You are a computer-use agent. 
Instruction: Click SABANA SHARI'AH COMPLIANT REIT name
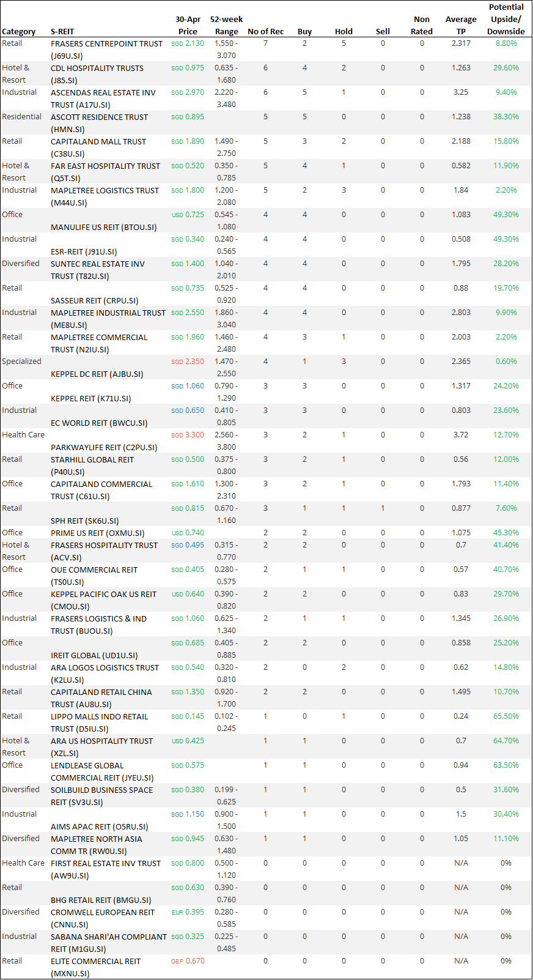click(109, 943)
